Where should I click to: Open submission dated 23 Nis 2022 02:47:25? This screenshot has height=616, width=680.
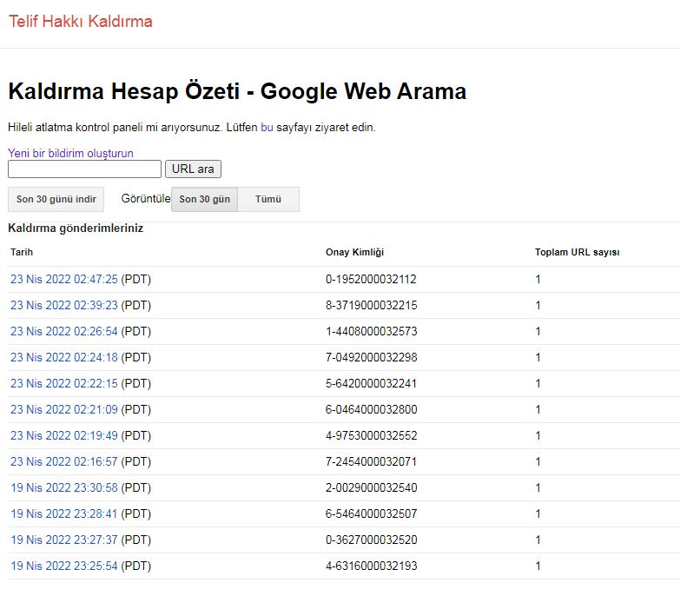(64, 279)
